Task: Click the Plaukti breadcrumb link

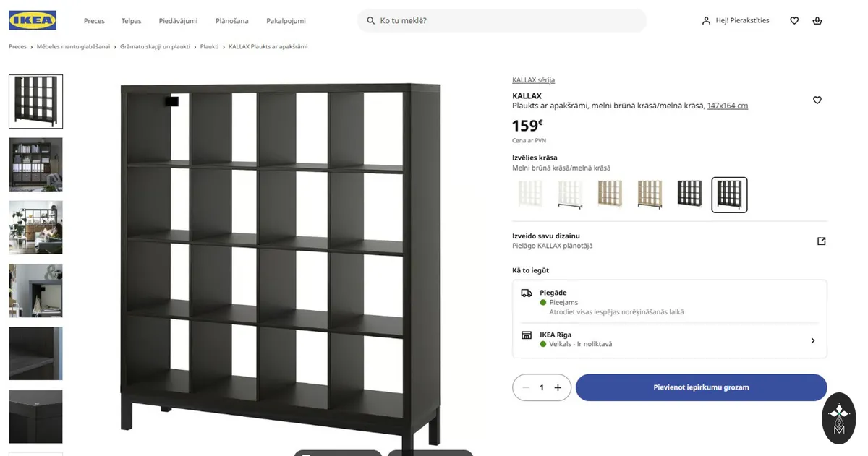Action: click(209, 46)
